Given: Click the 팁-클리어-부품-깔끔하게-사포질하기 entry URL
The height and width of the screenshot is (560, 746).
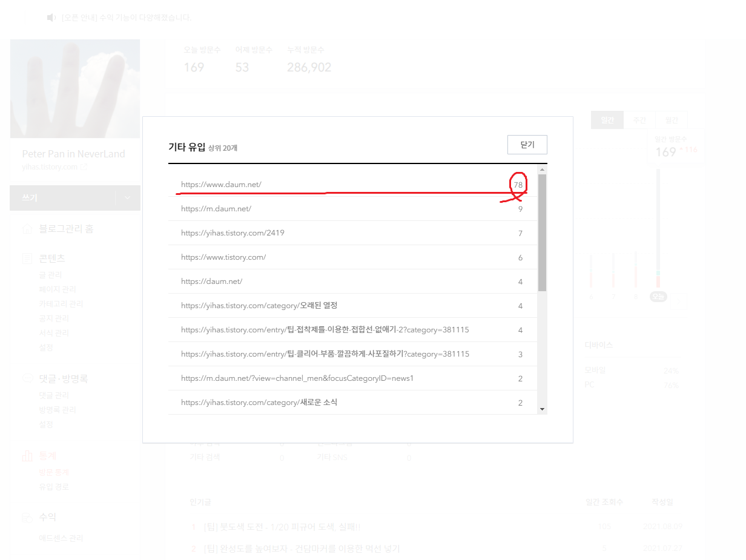Looking at the screenshot, I should pyautogui.click(x=325, y=354).
